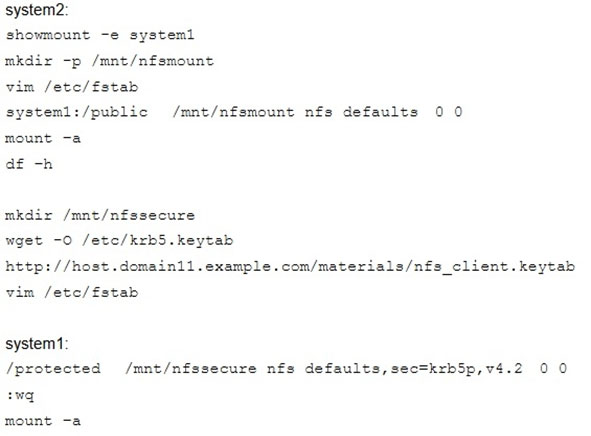The image size is (591, 436).
Task: Click the :wq vim command
Action: coord(20,395)
